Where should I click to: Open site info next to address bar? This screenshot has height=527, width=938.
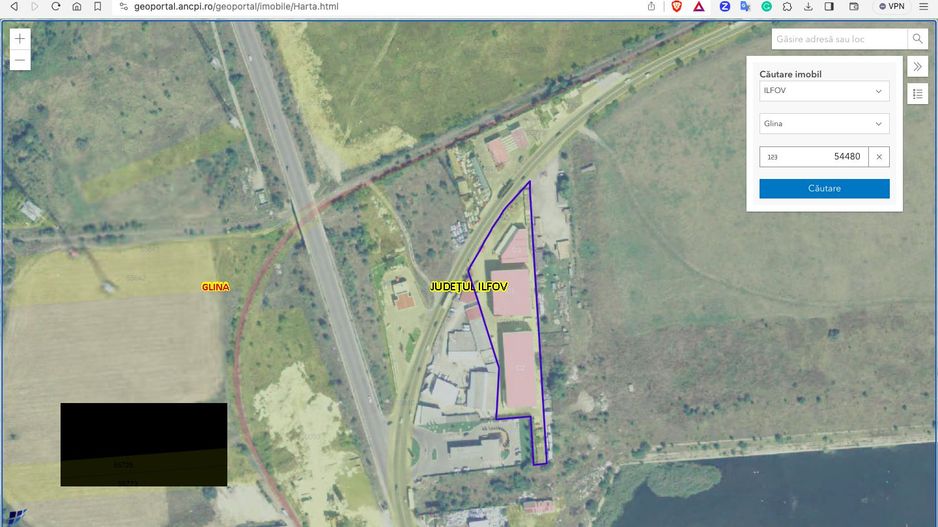coord(123,7)
